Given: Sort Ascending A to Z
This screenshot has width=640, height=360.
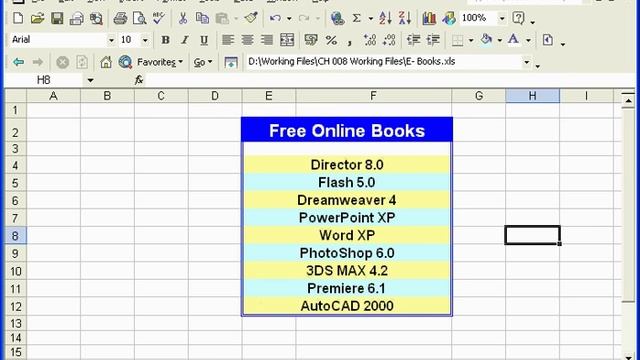Looking at the screenshot, I should point(385,18).
